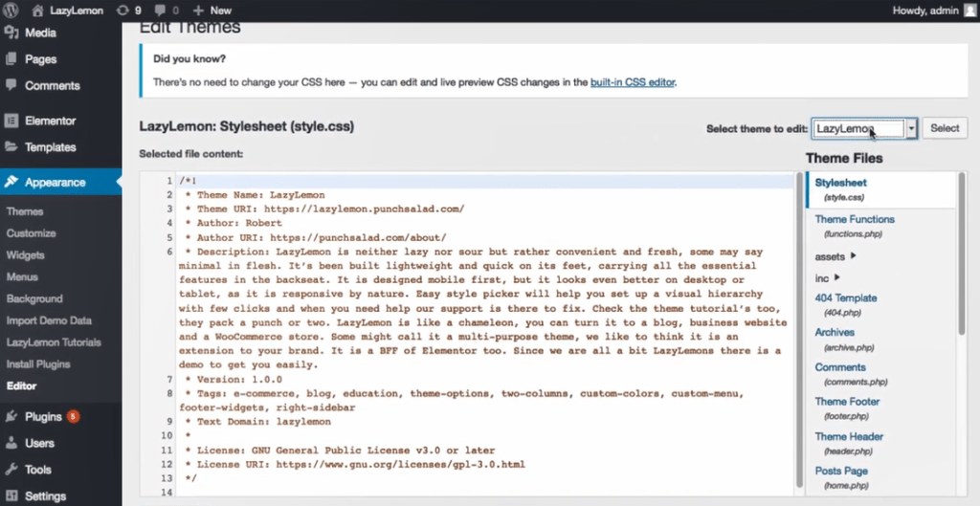The image size is (980, 506).
Task: Click the License URI line
Action: tap(354, 464)
